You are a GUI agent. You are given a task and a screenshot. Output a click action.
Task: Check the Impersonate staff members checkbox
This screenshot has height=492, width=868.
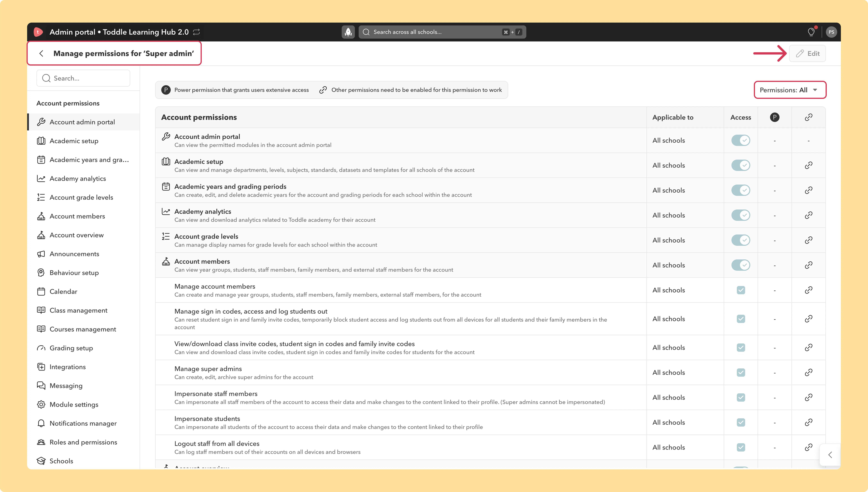[741, 397]
